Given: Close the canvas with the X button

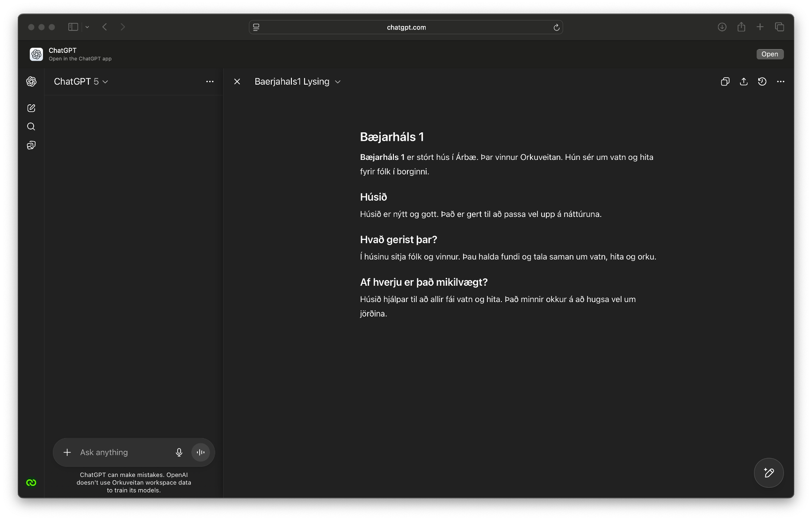Looking at the screenshot, I should (237, 81).
